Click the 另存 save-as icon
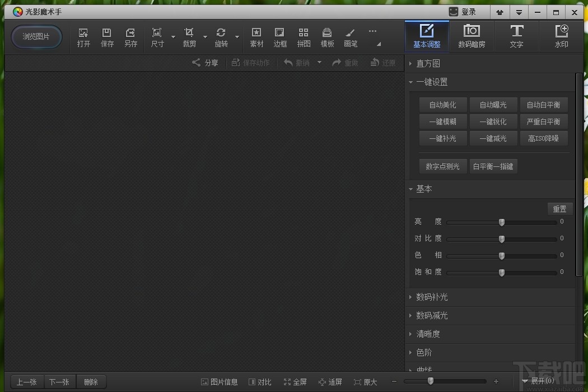 click(x=130, y=38)
